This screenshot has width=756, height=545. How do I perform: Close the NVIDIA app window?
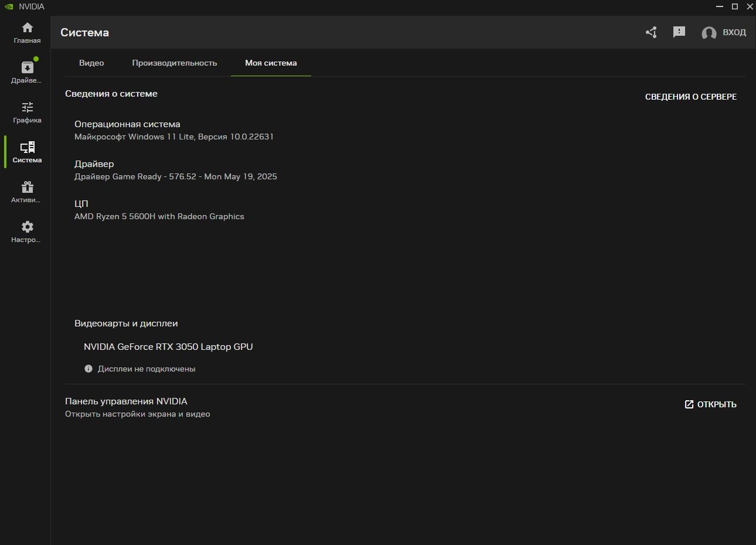pos(750,6)
